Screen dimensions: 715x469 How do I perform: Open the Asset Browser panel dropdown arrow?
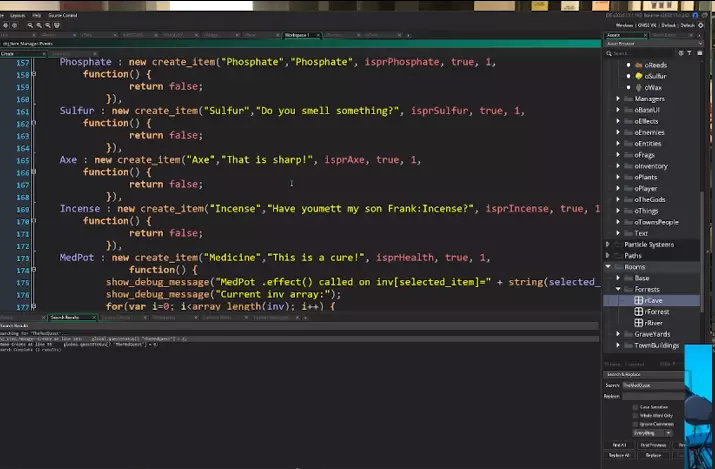point(700,44)
